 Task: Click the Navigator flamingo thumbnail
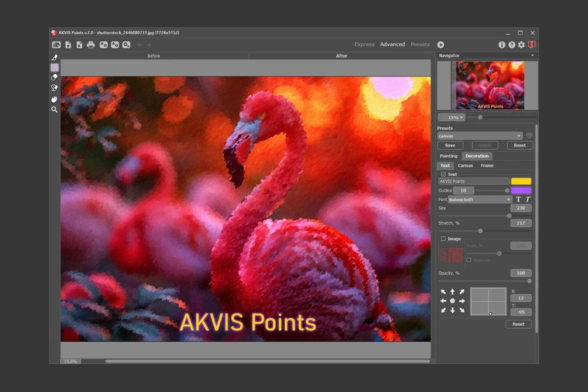[x=490, y=85]
